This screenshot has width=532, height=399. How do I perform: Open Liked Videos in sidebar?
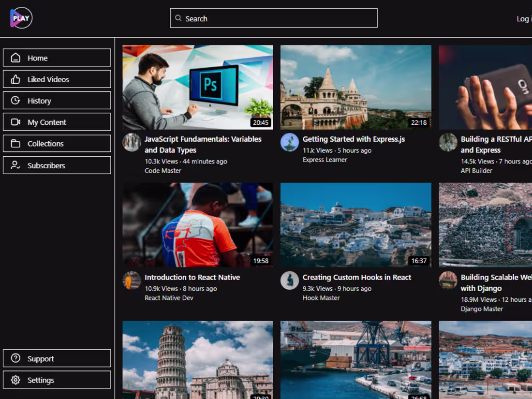click(57, 79)
